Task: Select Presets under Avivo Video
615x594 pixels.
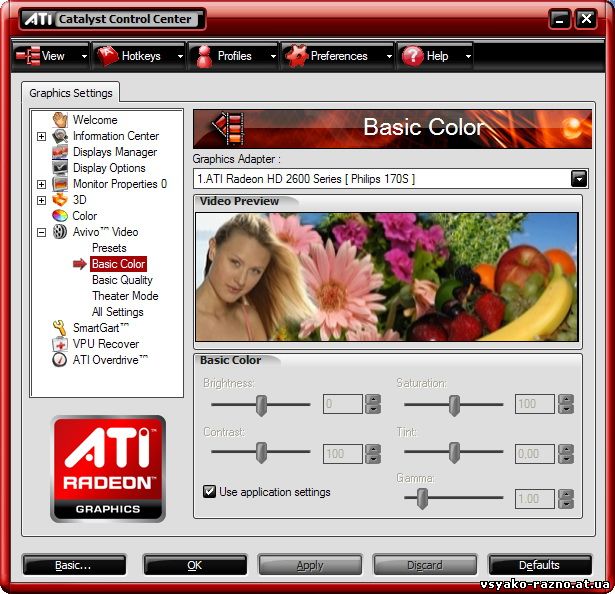Action: click(109, 248)
